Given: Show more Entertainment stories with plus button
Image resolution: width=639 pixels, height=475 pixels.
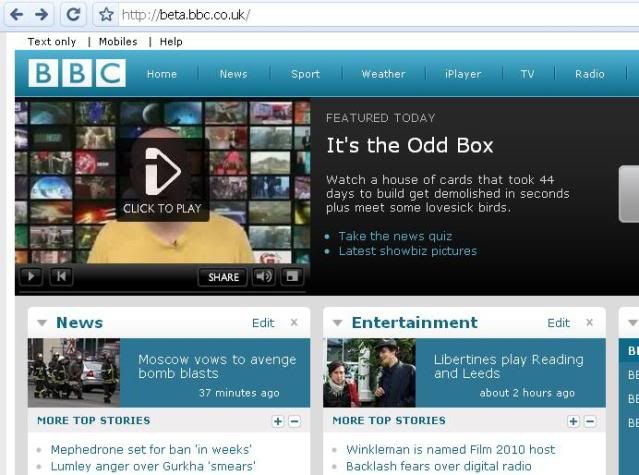Looking at the screenshot, I should tap(573, 421).
